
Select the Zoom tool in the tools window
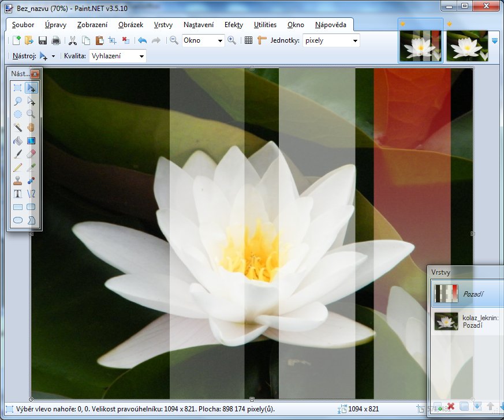tap(31, 114)
